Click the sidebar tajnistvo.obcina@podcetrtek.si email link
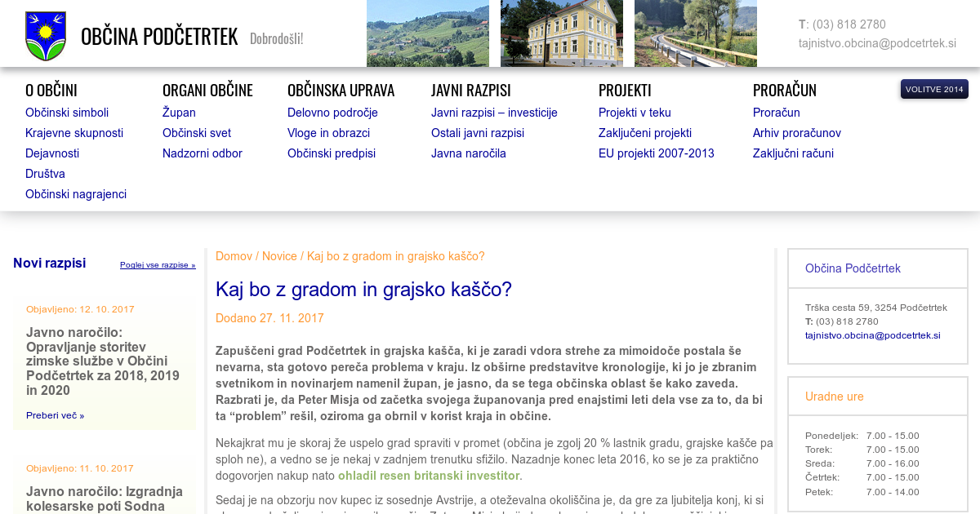This screenshot has height=514, width=980. click(872, 335)
